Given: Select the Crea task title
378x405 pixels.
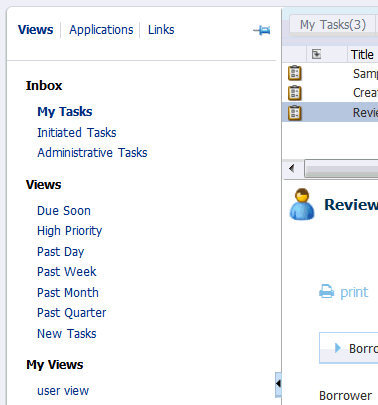Looking at the screenshot, I should (365, 93).
